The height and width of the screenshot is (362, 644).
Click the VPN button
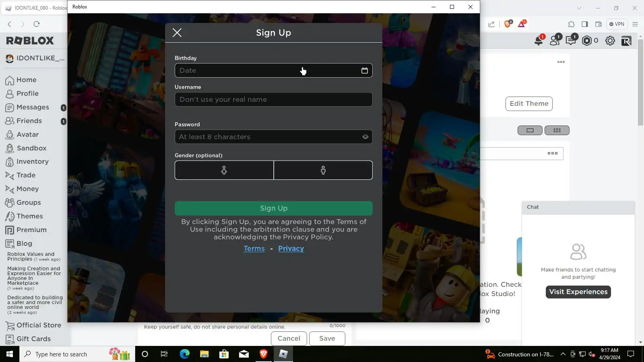click(x=617, y=24)
